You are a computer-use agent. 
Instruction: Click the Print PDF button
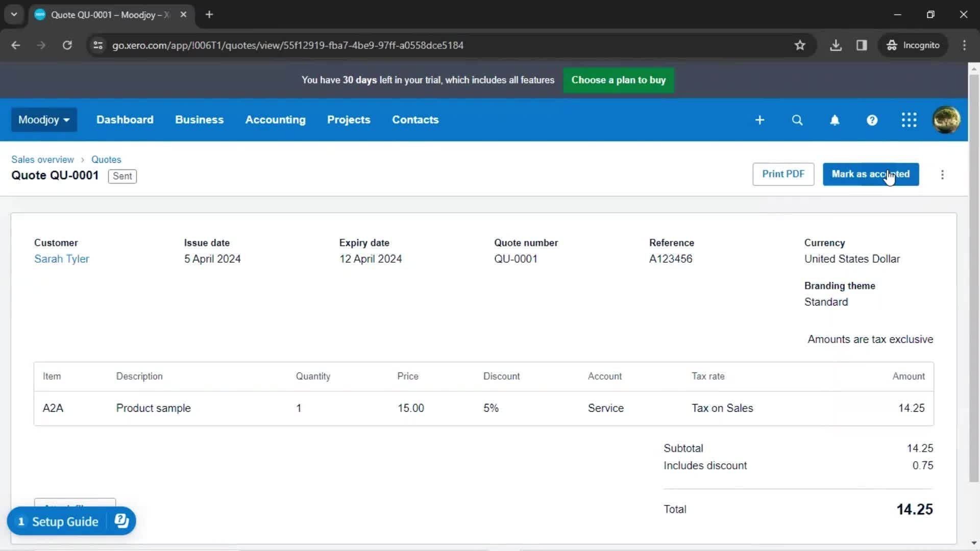tap(783, 174)
